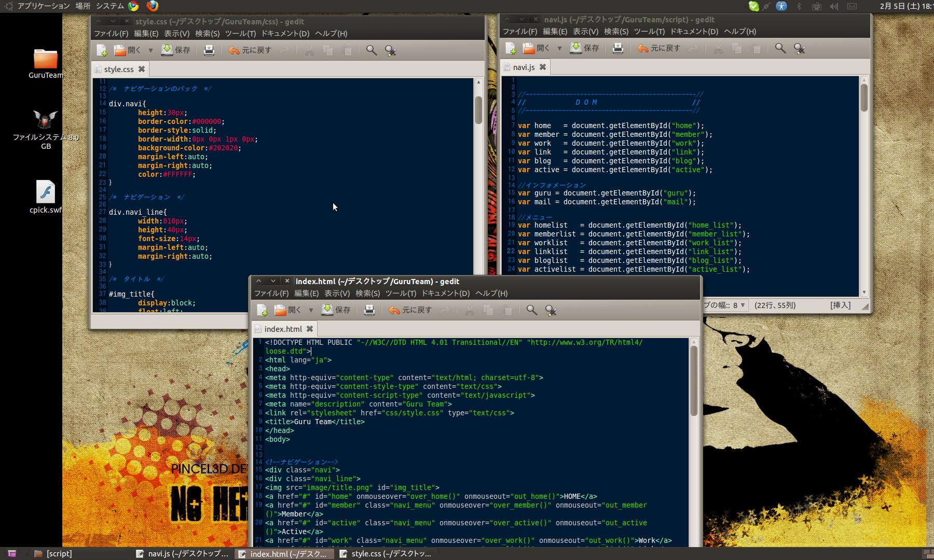The height and width of the screenshot is (560, 934).
Task: Open ツール(T) menu in navi.js window
Action: [649, 31]
